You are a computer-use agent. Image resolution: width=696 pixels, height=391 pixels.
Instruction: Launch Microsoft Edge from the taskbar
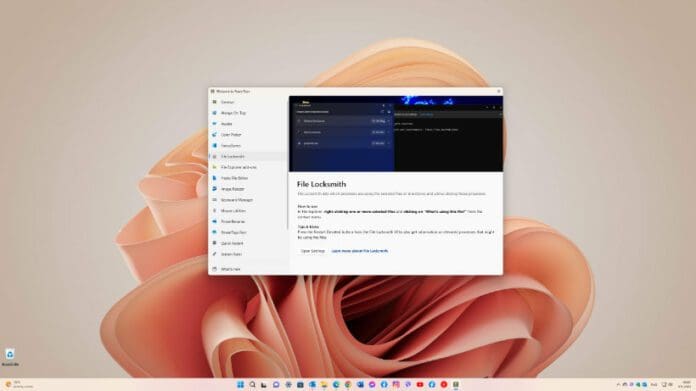pyautogui.click(x=336, y=384)
